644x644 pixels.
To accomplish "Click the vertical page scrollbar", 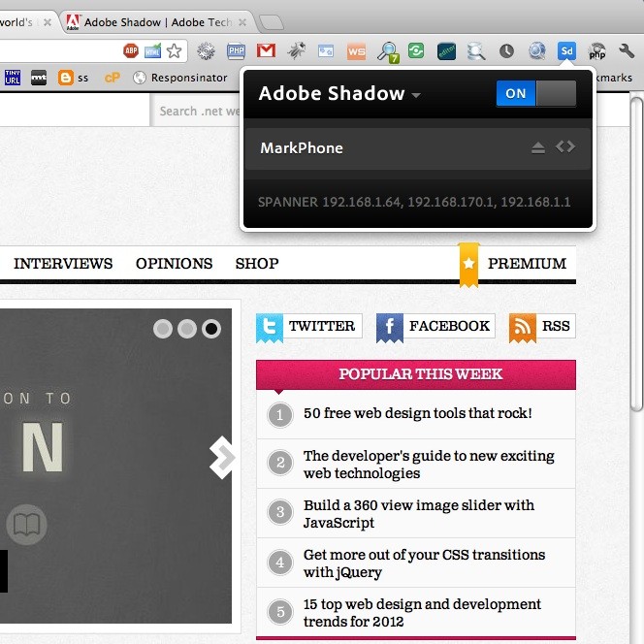I will tap(636, 253).
